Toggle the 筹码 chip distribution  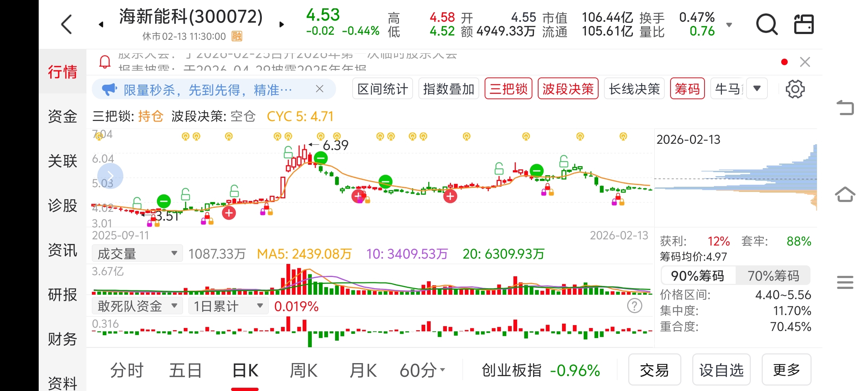tap(687, 89)
